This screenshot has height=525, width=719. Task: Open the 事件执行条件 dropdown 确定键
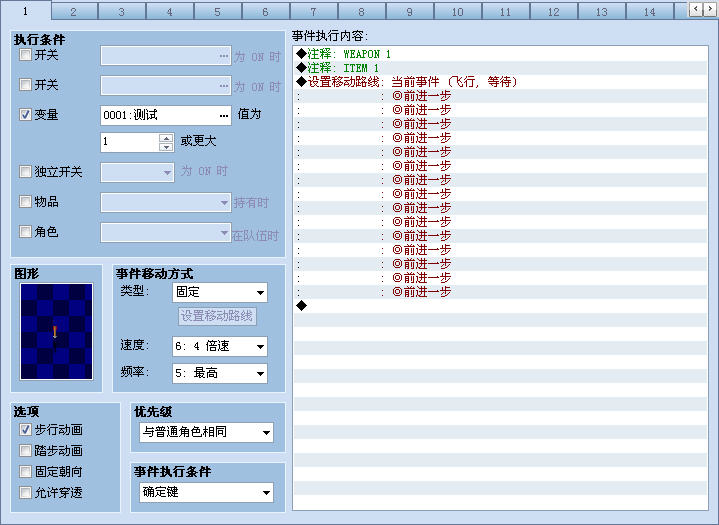206,493
